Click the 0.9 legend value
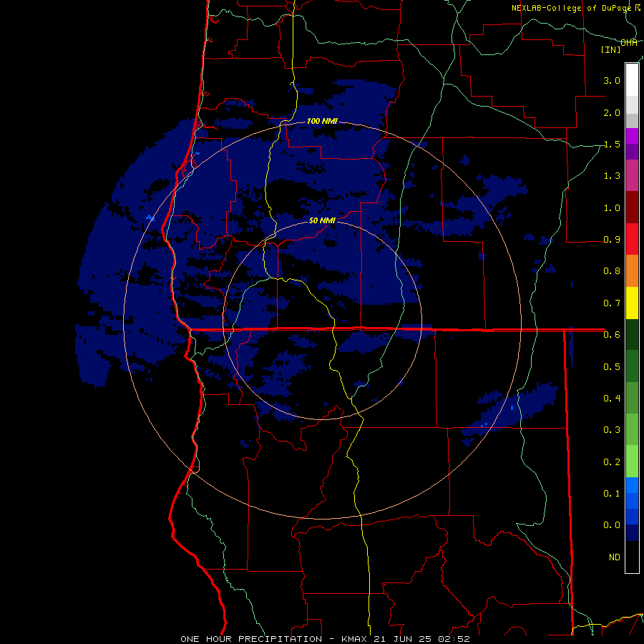 (x=612, y=240)
